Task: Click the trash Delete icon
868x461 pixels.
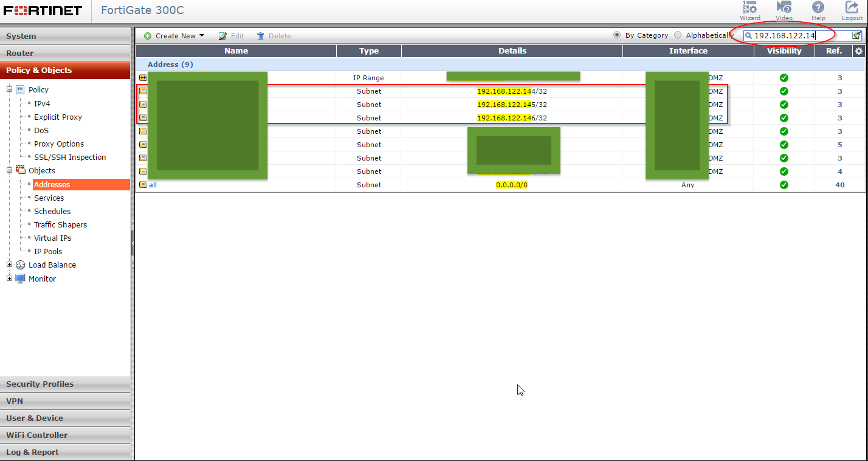Action: [261, 36]
